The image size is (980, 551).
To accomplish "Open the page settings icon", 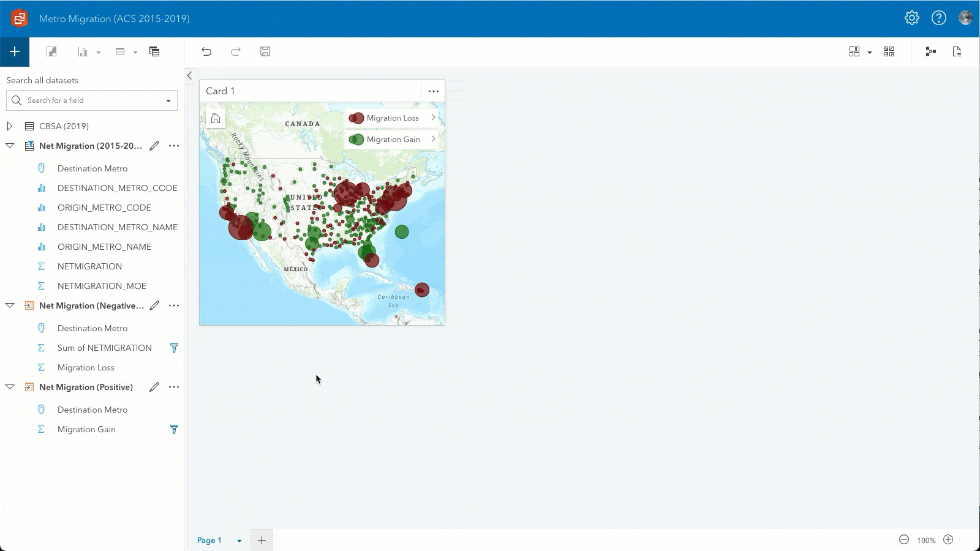I will [957, 52].
